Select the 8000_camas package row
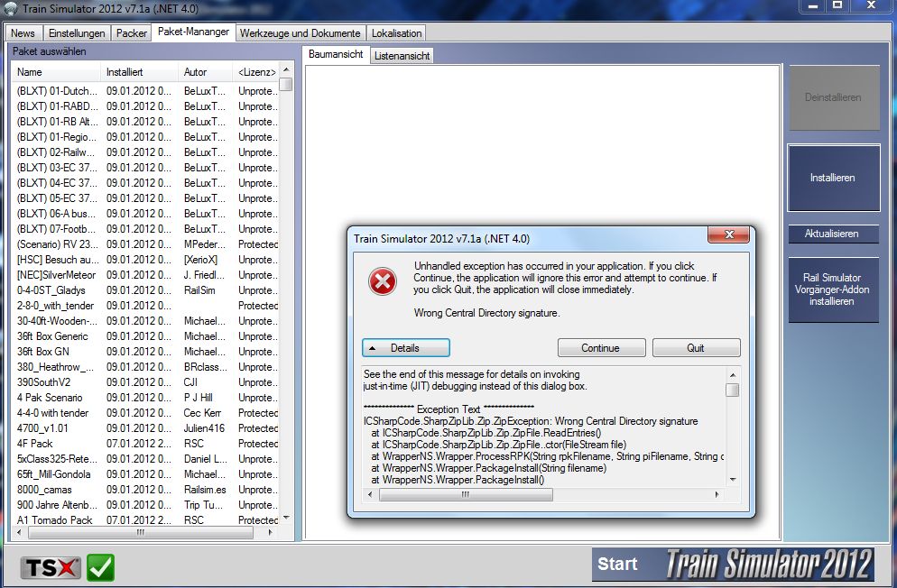 pos(145,490)
